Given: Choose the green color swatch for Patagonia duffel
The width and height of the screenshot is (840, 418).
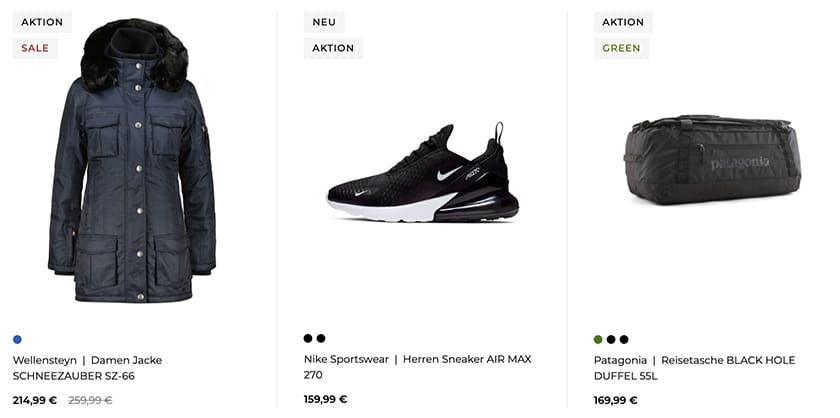Looking at the screenshot, I should 598,339.
